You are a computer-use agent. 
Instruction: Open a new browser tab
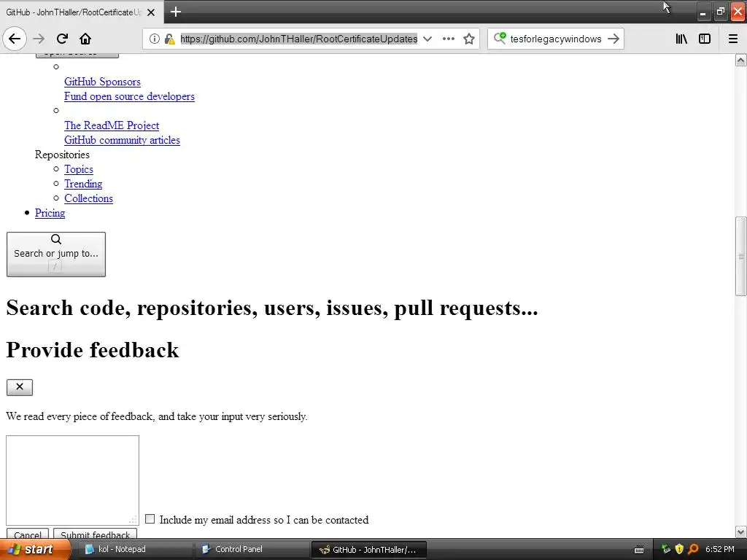click(175, 12)
